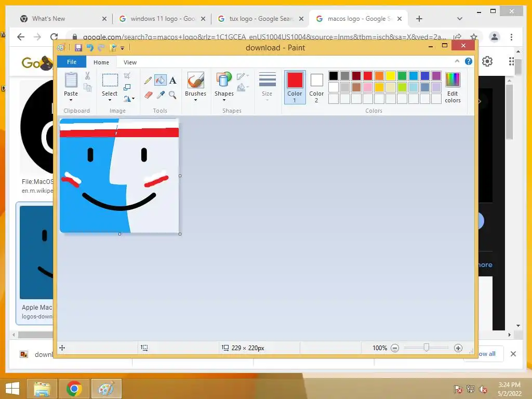Screen dimensions: 532x399
Task: Select the Color picker eyedropper tool
Action: (161, 95)
